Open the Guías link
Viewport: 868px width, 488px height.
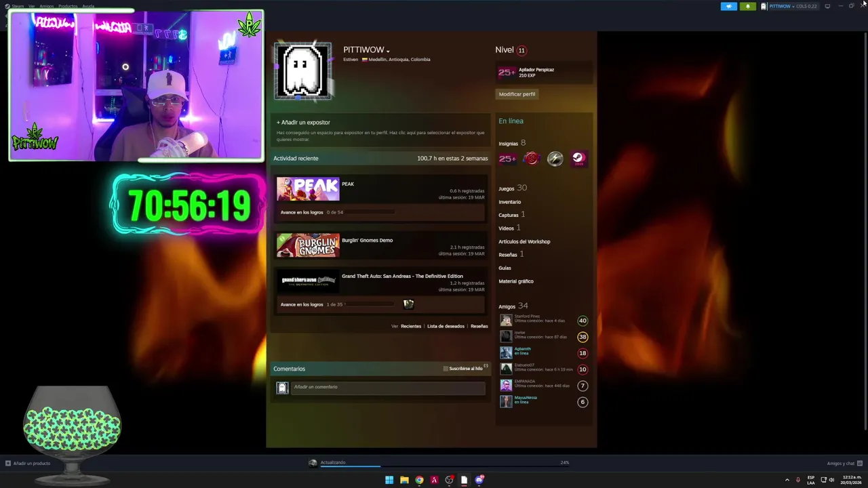click(505, 268)
